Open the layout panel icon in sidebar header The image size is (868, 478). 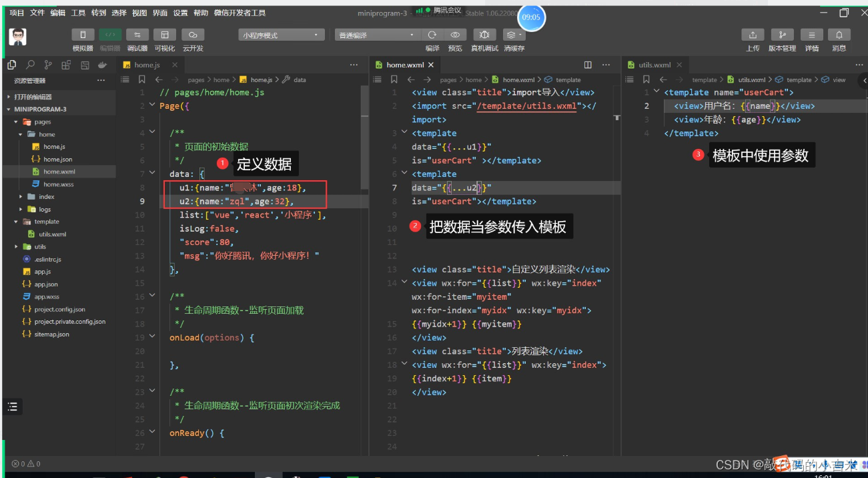(x=85, y=65)
